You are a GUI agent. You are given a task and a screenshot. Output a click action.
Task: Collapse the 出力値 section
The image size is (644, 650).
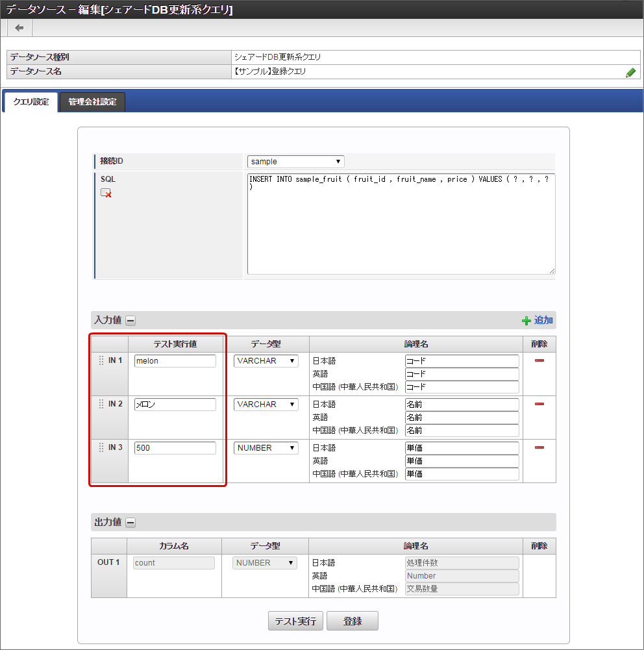click(130, 522)
